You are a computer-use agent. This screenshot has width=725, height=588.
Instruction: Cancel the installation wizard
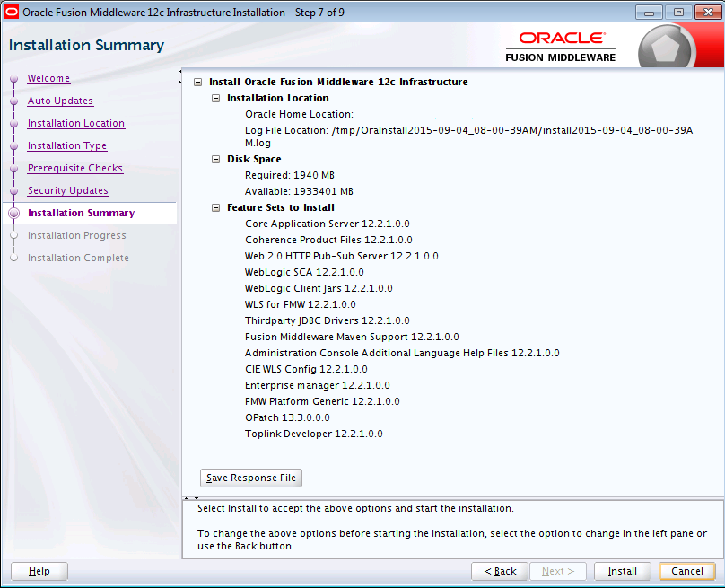pos(687,571)
